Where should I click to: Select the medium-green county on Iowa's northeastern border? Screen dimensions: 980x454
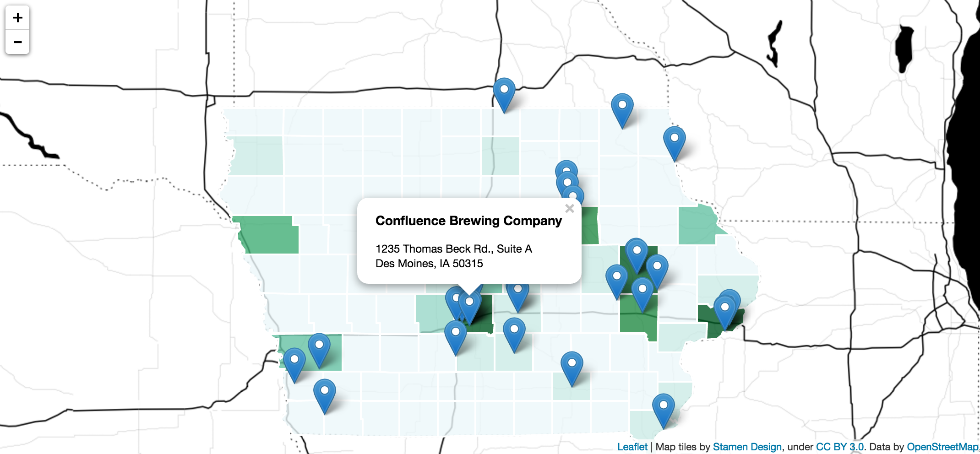[x=696, y=225]
